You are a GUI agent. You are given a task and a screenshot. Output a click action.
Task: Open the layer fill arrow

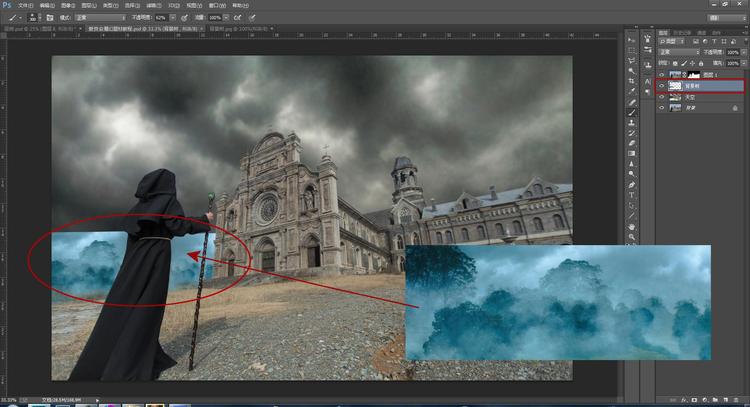pyautogui.click(x=744, y=63)
